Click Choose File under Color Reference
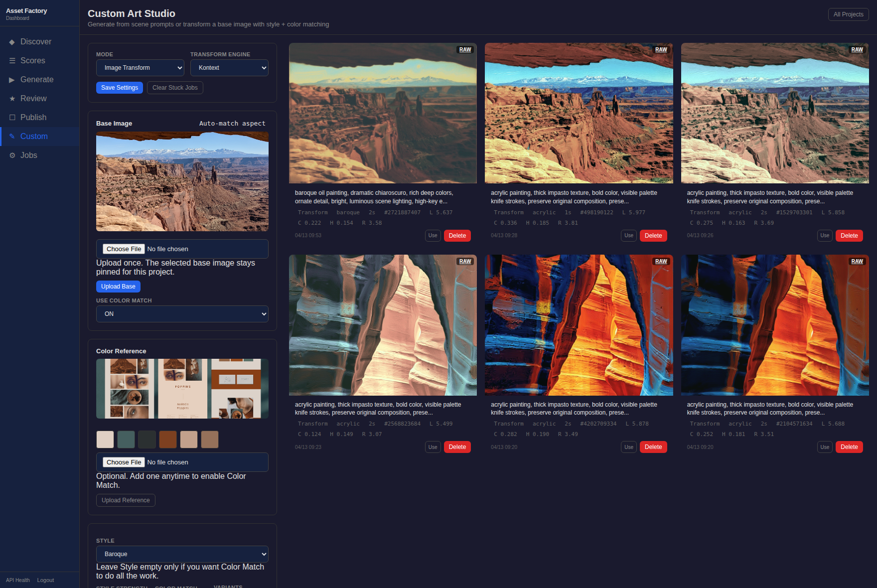The height and width of the screenshot is (588, 877). pyautogui.click(x=124, y=462)
